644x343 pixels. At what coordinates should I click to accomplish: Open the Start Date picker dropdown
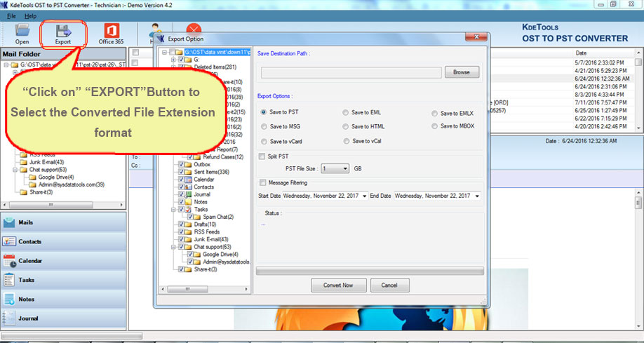pyautogui.click(x=365, y=196)
